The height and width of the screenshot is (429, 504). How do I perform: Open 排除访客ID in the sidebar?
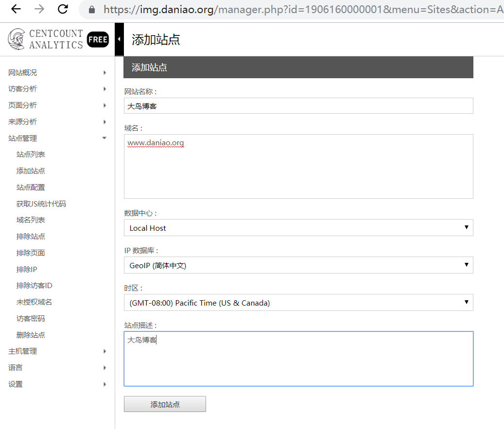click(x=34, y=285)
